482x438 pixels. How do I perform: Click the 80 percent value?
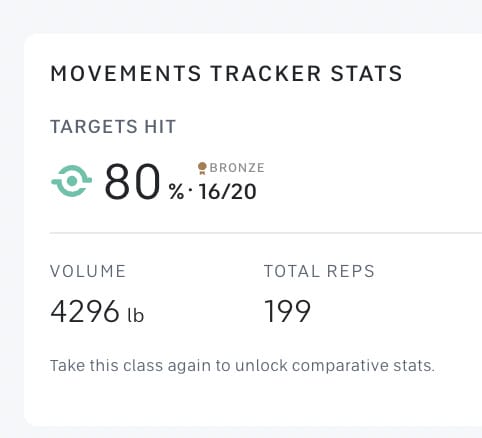[132, 182]
